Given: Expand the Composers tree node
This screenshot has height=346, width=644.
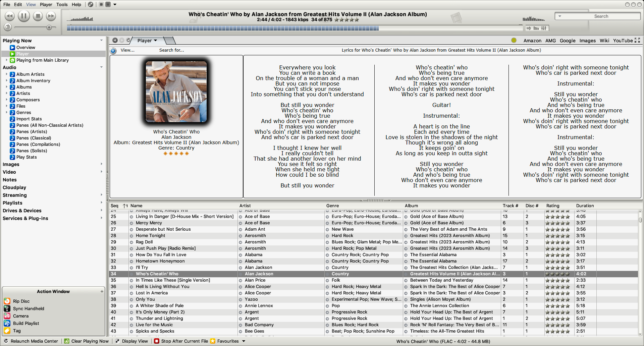Looking at the screenshot, I should pyautogui.click(x=6, y=100).
